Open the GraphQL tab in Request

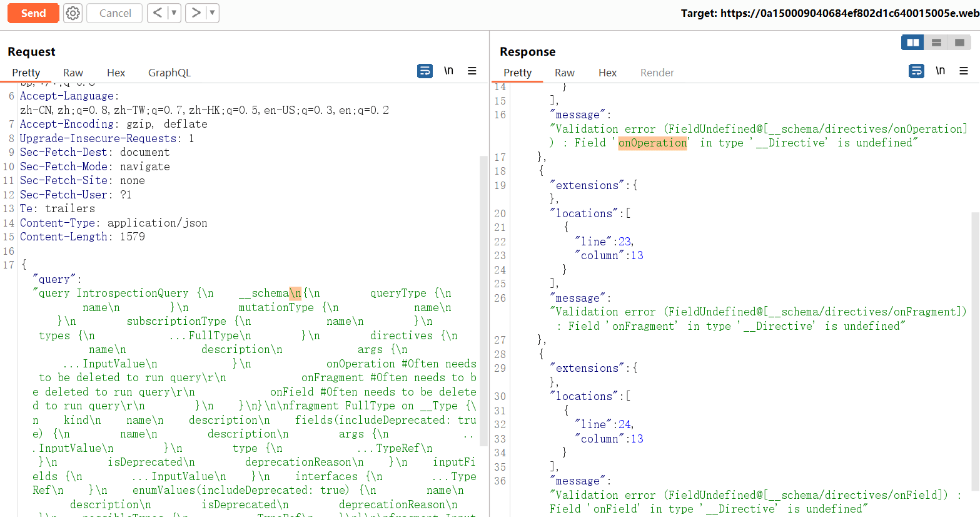coord(169,73)
